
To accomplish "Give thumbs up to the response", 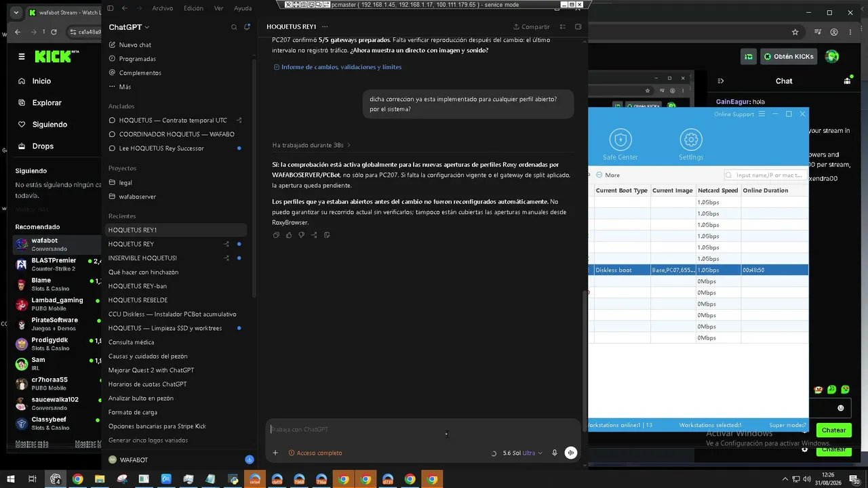I will coord(289,235).
